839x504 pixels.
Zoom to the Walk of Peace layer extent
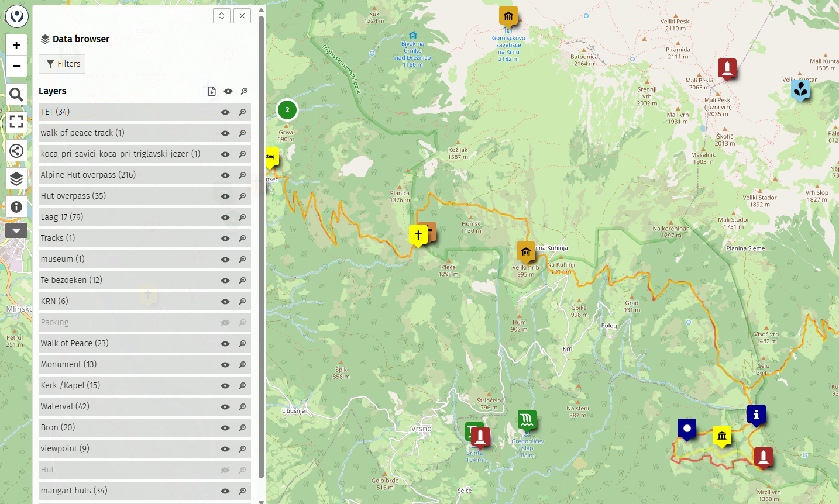pyautogui.click(x=242, y=344)
